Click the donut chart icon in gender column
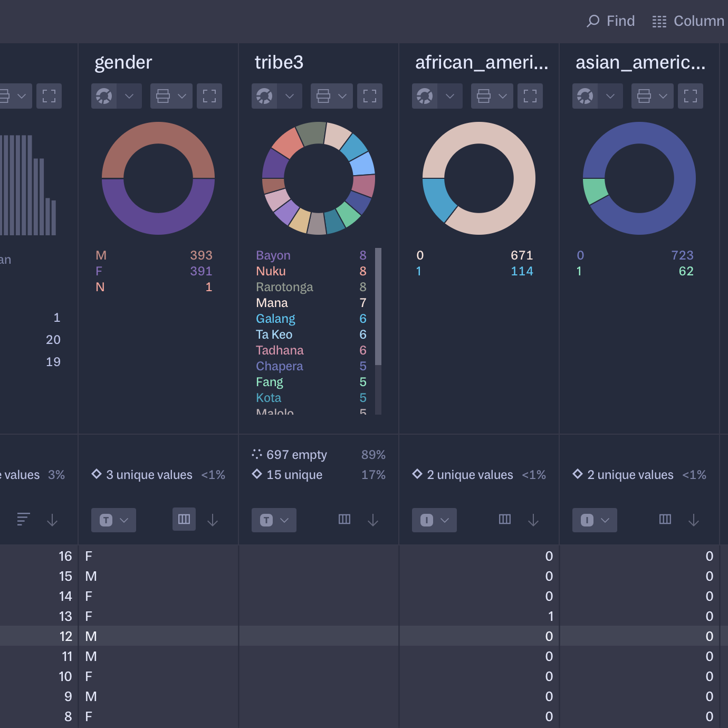 (x=104, y=96)
